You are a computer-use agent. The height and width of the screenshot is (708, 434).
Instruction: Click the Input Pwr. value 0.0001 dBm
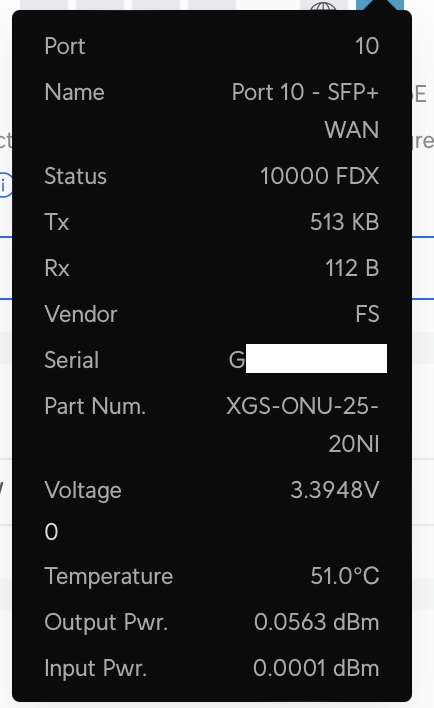316,668
